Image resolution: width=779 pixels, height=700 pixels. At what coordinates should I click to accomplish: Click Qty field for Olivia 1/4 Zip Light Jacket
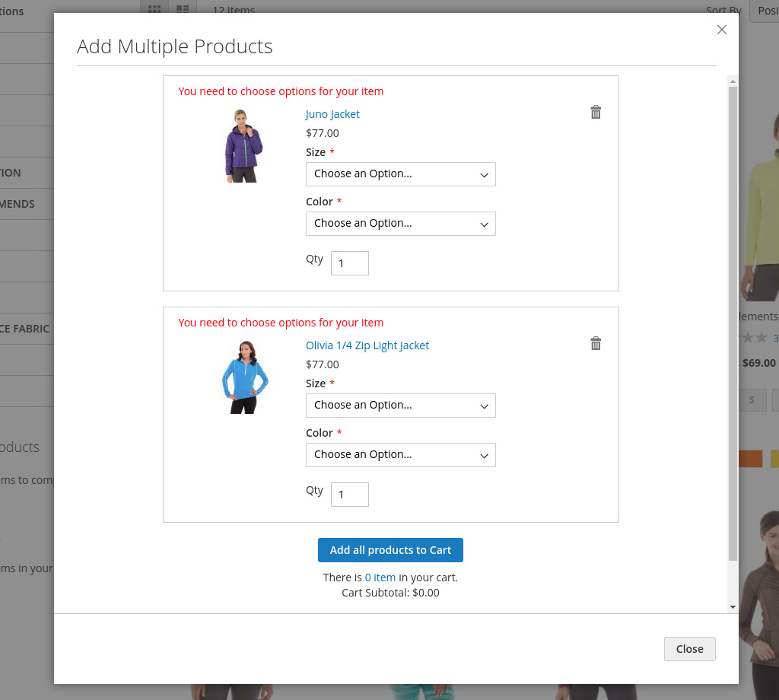click(x=350, y=495)
